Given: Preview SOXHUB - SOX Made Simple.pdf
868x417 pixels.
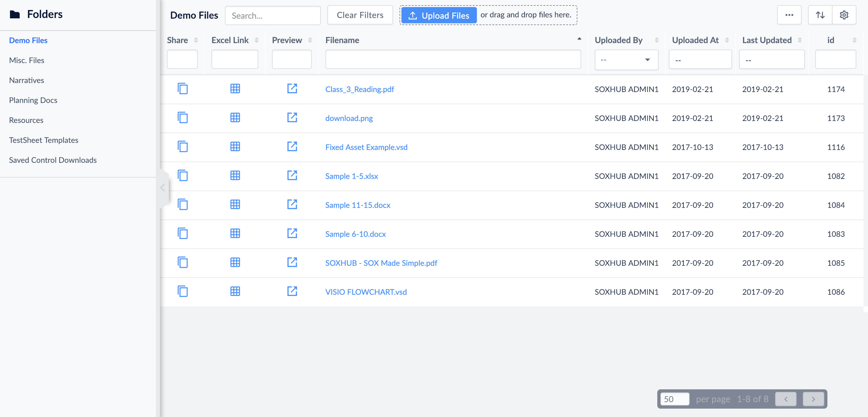Looking at the screenshot, I should point(292,263).
